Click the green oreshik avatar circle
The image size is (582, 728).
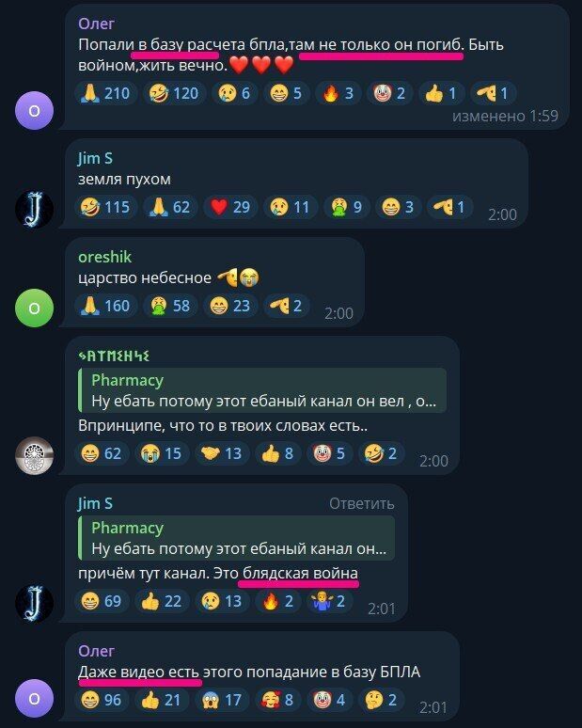coord(35,308)
